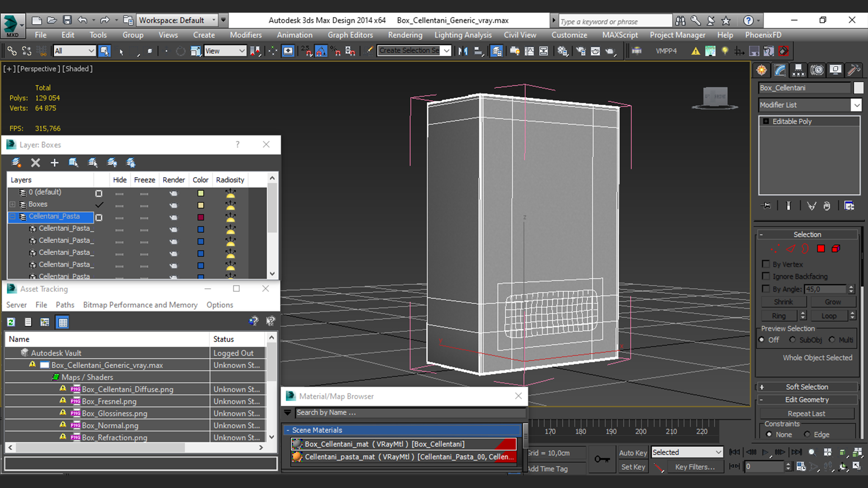
Task: Select None constraints radio button
Action: [769, 434]
